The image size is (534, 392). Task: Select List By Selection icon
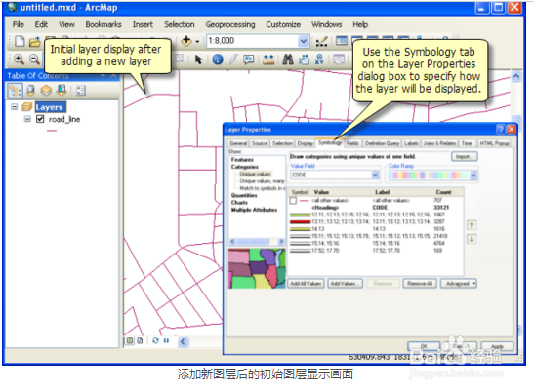coord(62,90)
